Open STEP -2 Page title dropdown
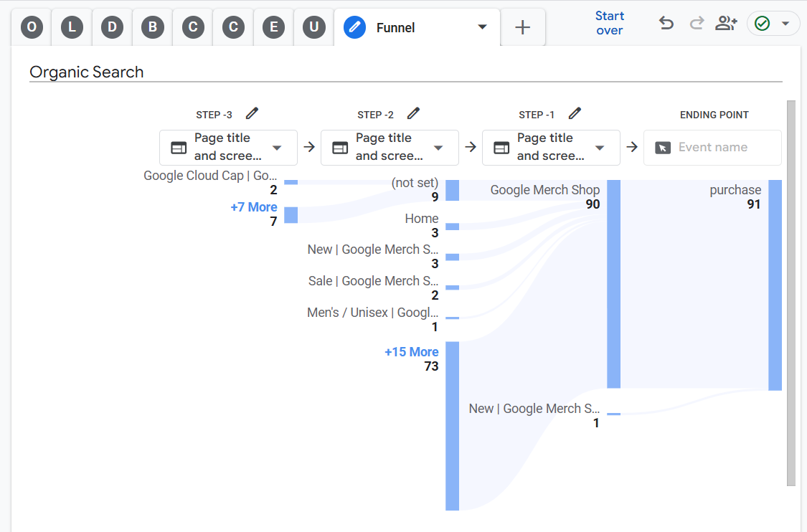Viewport: 807px width, 532px height. tap(390, 148)
